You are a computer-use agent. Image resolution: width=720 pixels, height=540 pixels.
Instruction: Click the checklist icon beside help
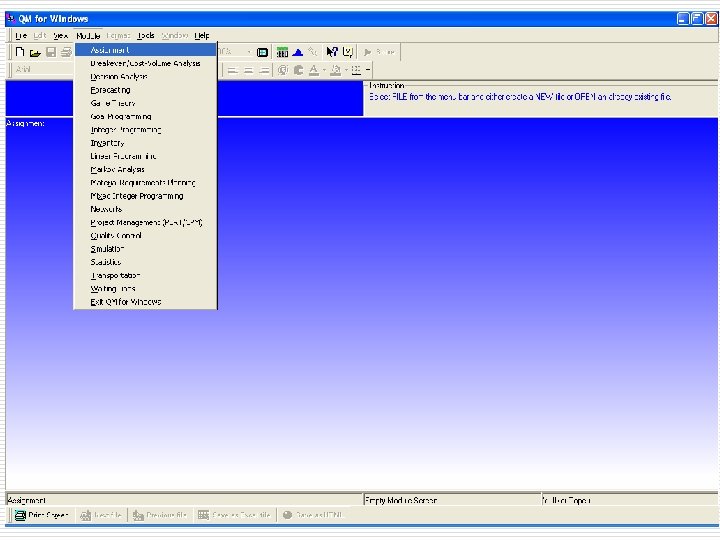pyautogui.click(x=348, y=52)
